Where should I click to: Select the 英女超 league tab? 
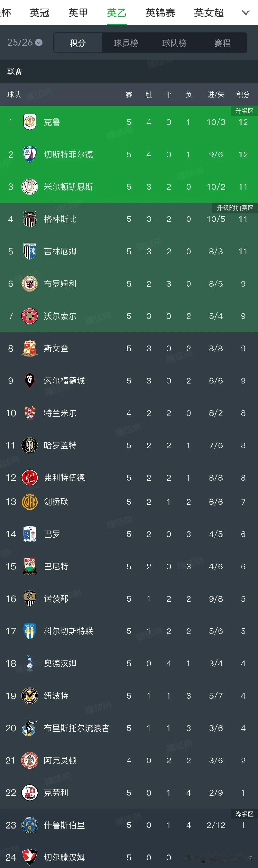[209, 13]
